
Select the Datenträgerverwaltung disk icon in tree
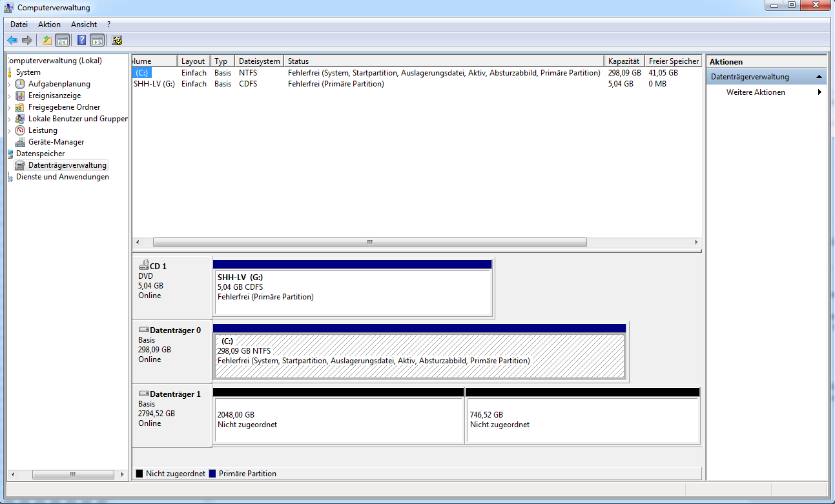coord(21,165)
